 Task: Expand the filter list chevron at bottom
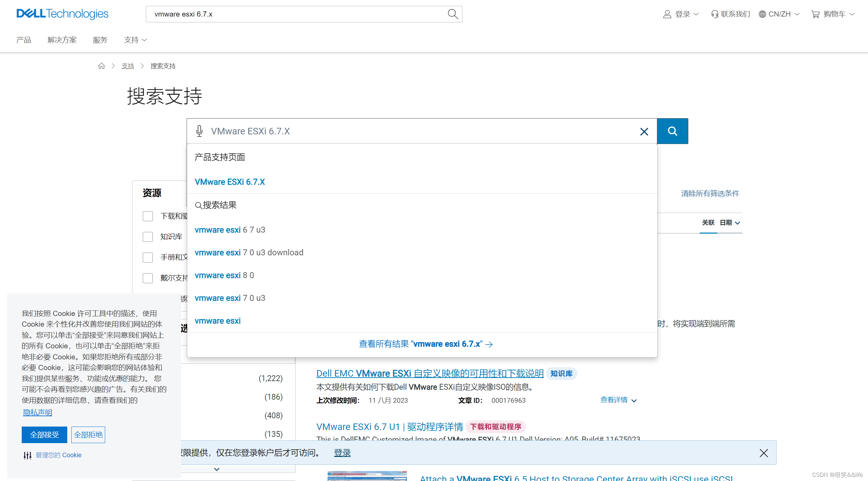(217, 469)
